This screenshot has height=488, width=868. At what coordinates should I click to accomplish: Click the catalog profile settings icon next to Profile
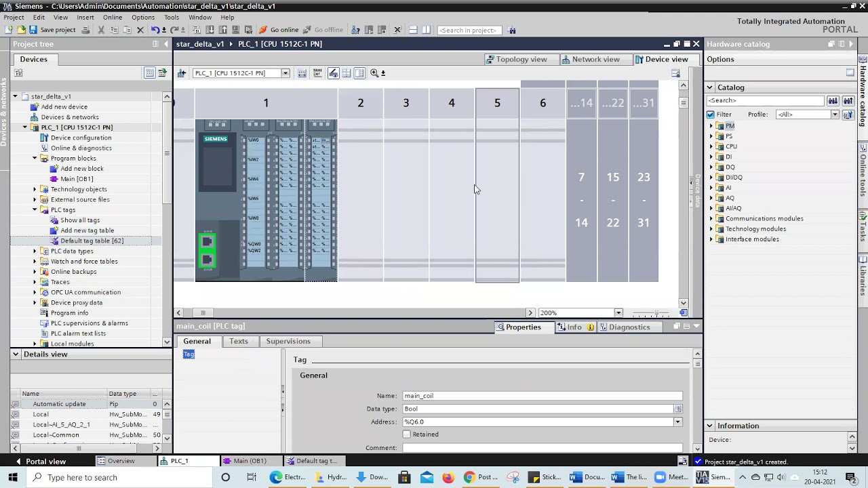[x=848, y=115]
